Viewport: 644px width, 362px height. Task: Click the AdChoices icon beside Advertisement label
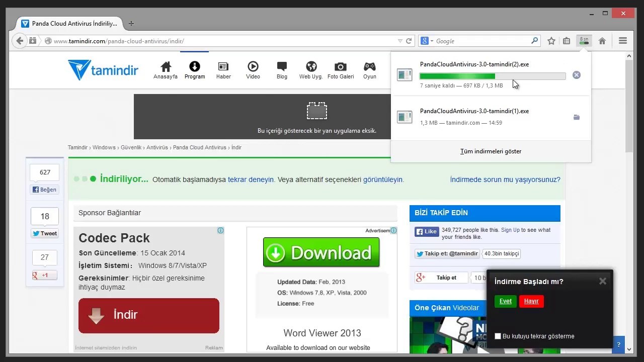click(393, 230)
